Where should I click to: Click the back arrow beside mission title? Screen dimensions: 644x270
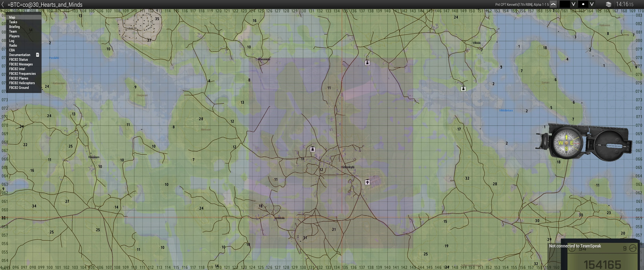click(x=3, y=4)
